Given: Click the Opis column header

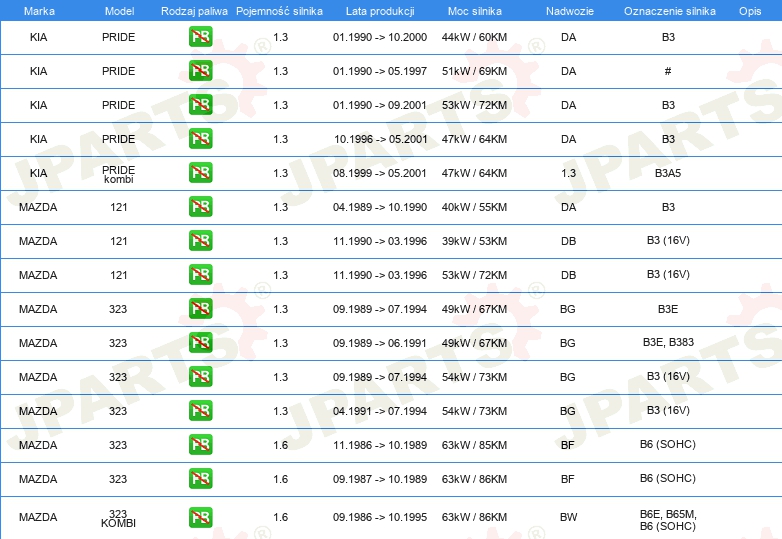Looking at the screenshot, I should point(750,11).
